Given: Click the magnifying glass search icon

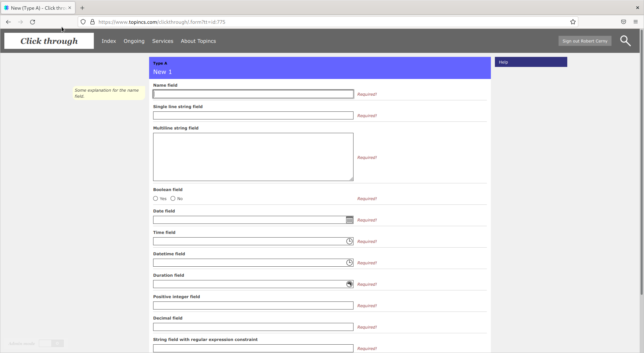Looking at the screenshot, I should [625, 41].
